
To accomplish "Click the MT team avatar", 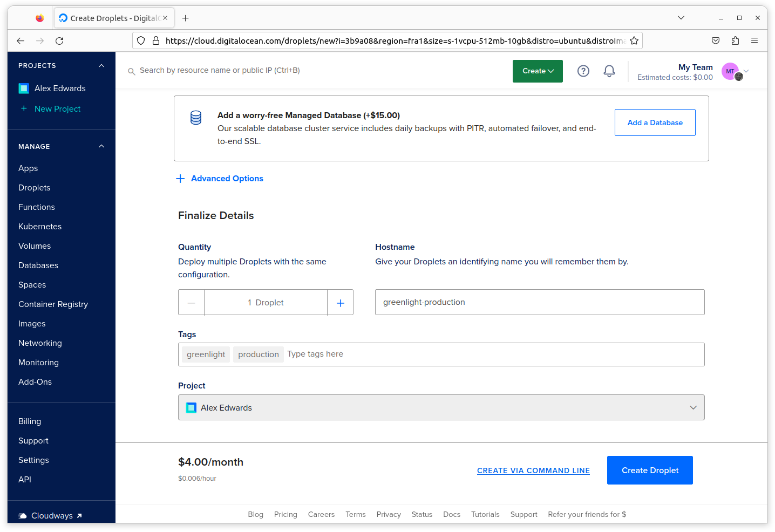I will pos(730,71).
